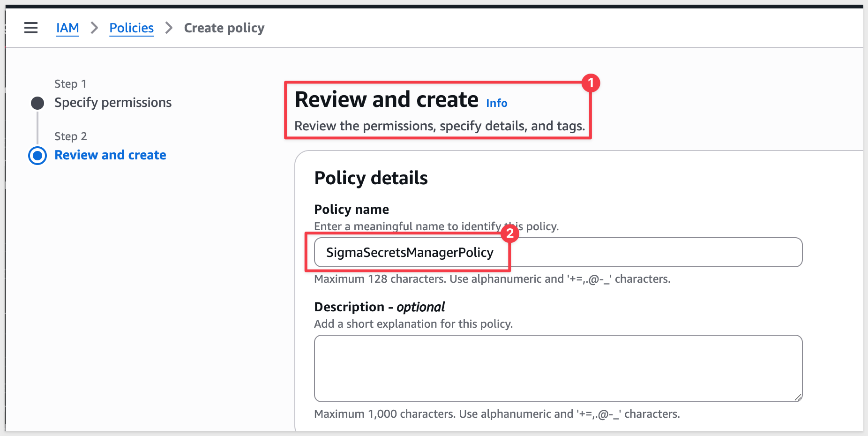Open the hamburger navigation menu
This screenshot has width=868, height=436.
point(31,28)
